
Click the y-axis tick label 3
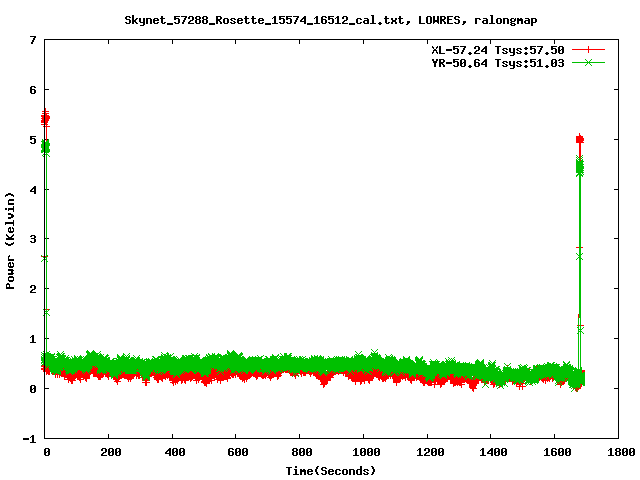[33, 239]
